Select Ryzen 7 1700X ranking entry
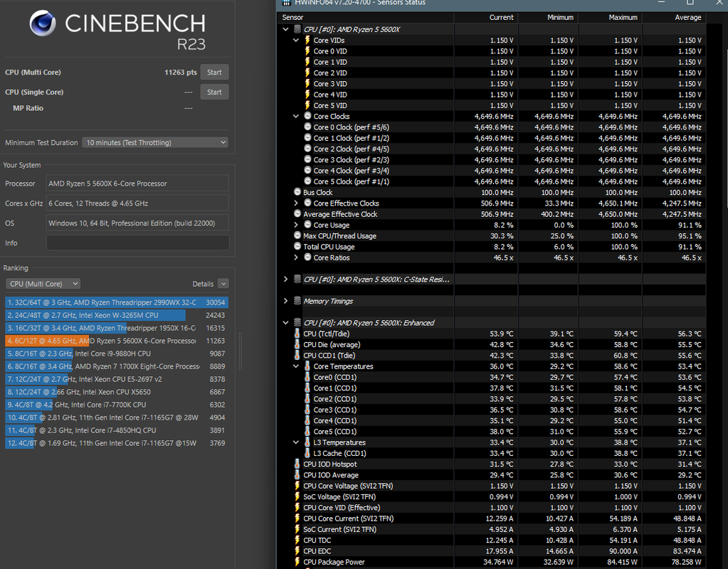Screen dimensions: 728x569 (x=117, y=366)
